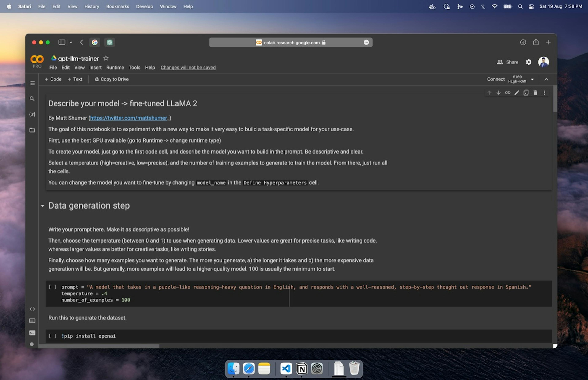This screenshot has width=588, height=380.
Task: Open the Terminal icon in left sidebar
Action: pos(32,333)
